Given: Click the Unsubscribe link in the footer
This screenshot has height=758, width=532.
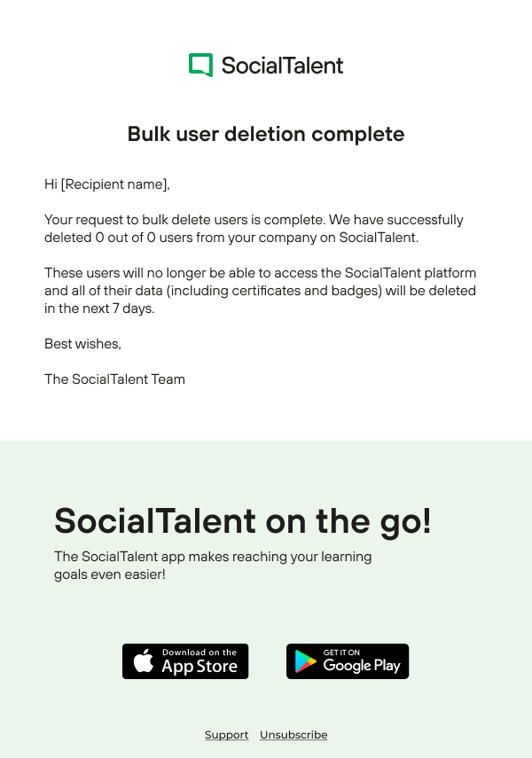Looking at the screenshot, I should [293, 735].
